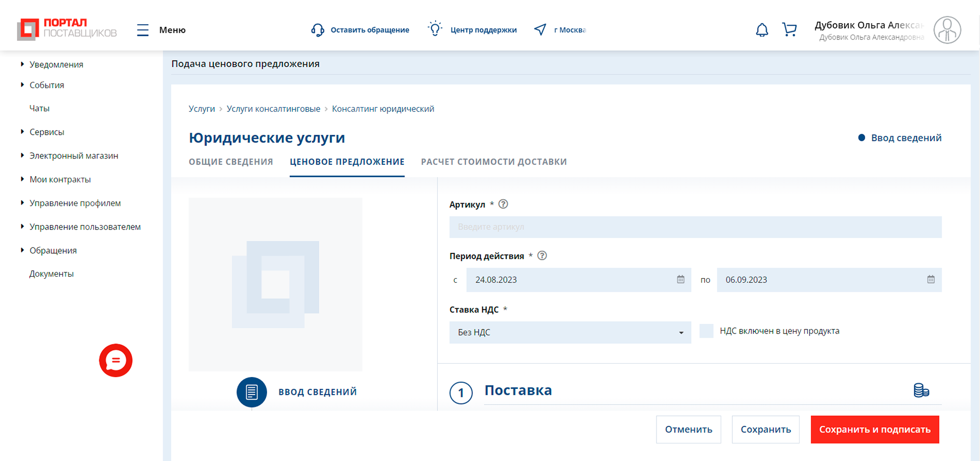This screenshot has width=980, height=461.
Task: Open Документы in sidebar
Action: 51,273
